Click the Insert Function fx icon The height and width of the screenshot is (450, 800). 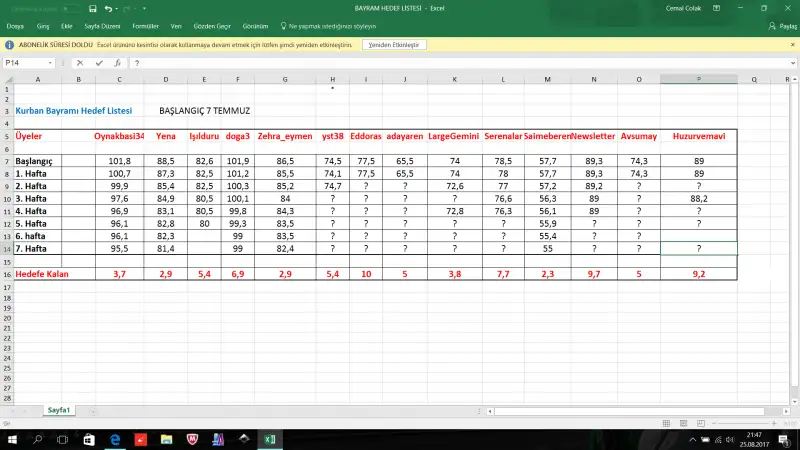pos(117,63)
